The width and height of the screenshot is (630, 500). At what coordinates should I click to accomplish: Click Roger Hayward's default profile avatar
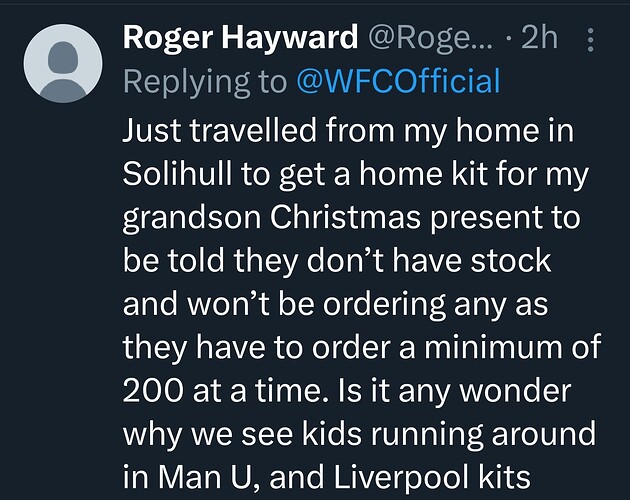63,63
